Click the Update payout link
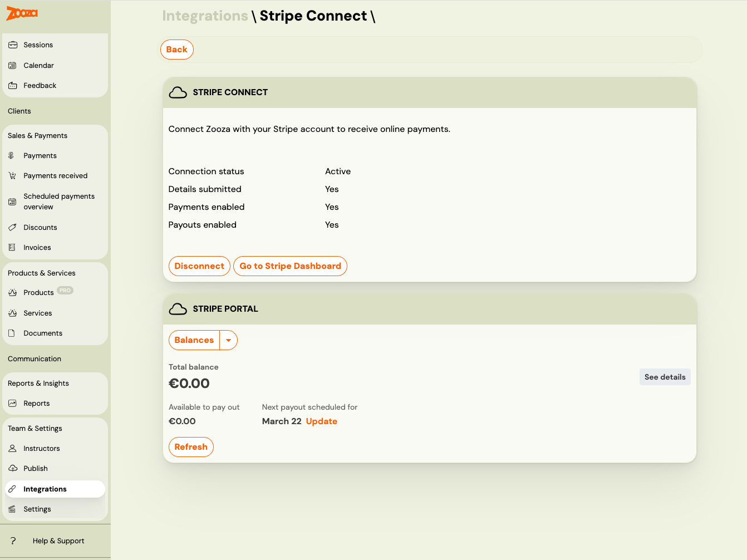 tap(321, 421)
